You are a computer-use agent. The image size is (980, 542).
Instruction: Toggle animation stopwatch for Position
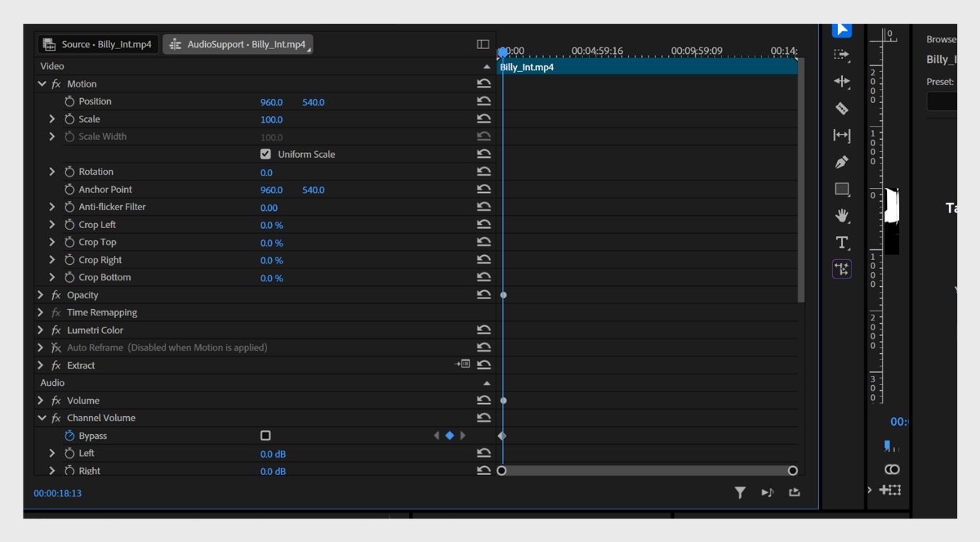[x=69, y=101]
